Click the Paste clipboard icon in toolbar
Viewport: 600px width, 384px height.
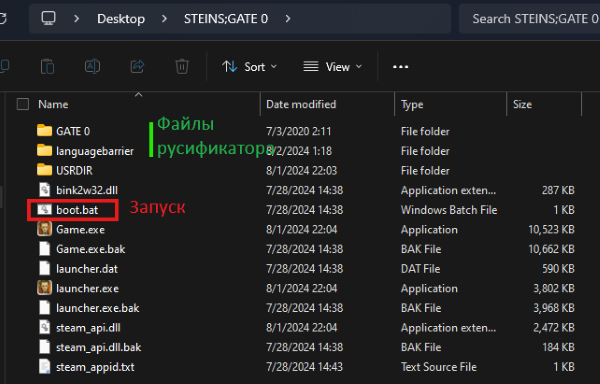(47, 67)
